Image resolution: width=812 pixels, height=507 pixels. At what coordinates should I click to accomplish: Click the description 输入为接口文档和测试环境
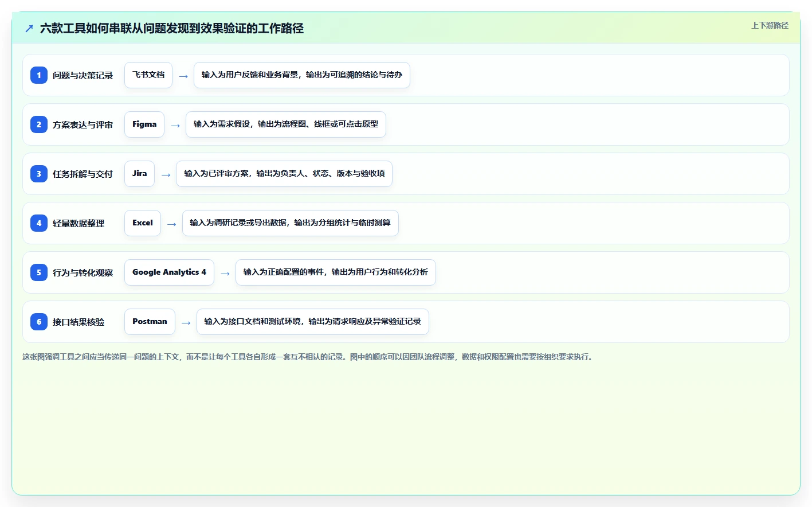313,322
